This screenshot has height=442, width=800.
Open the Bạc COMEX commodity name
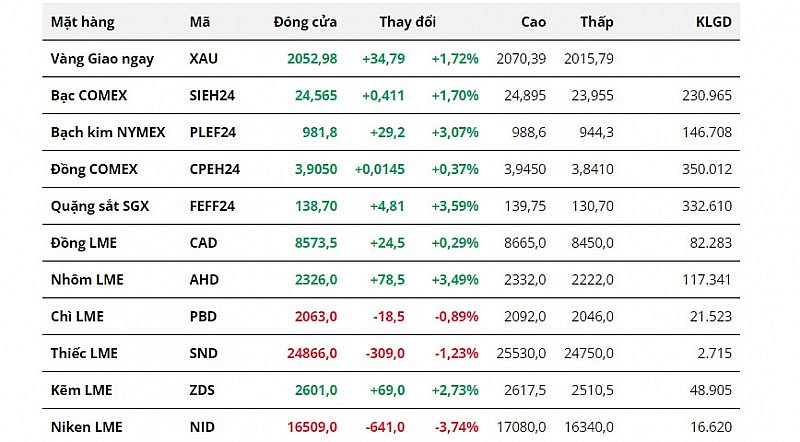(x=89, y=96)
